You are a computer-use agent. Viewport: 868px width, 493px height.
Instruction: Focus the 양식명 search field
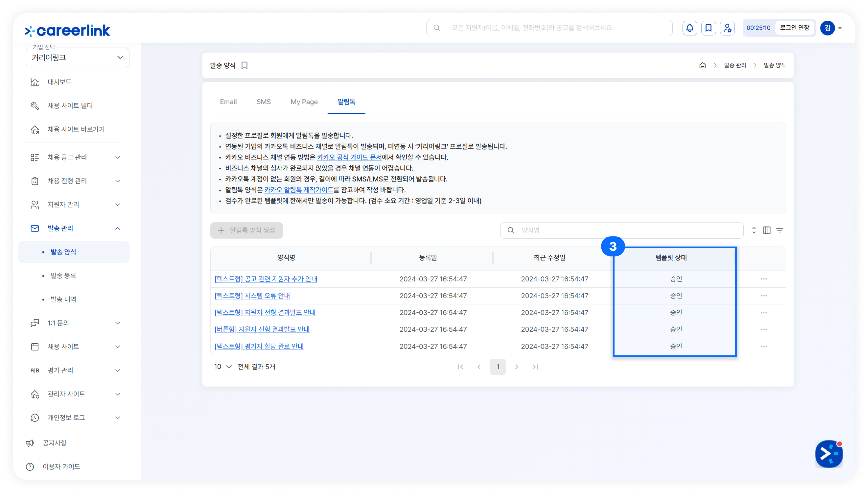point(622,230)
